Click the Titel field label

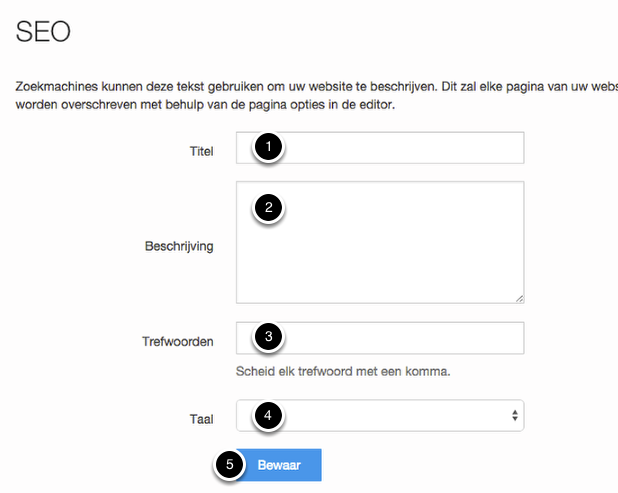201,152
